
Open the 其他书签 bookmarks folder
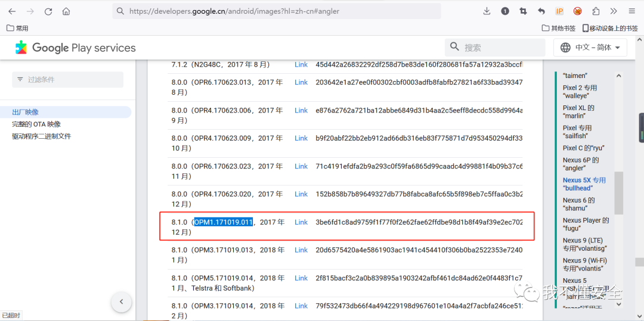559,28
